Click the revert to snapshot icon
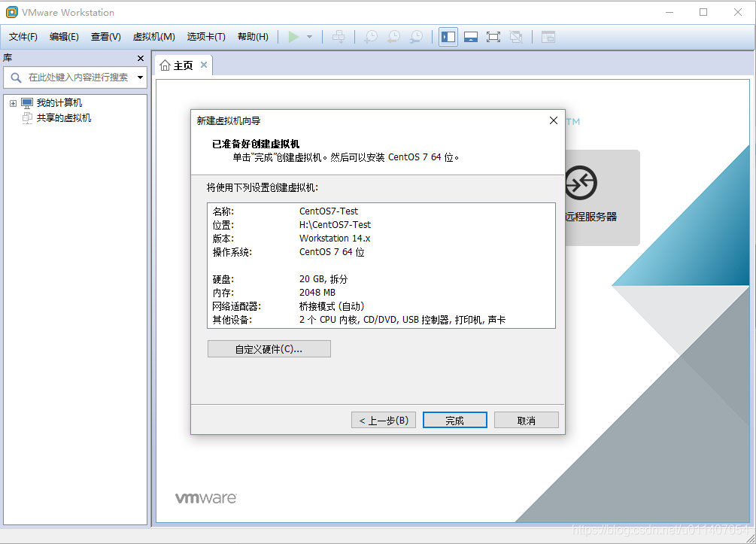This screenshot has width=756, height=544. pos(393,37)
